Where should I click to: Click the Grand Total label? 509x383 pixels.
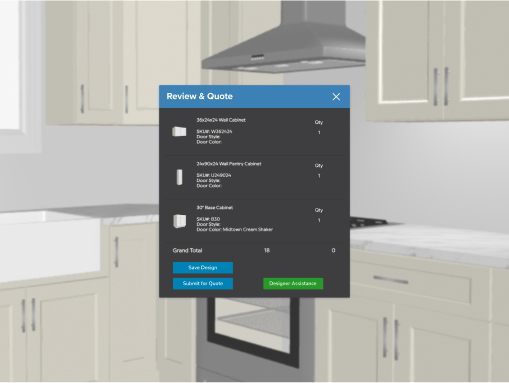point(187,250)
